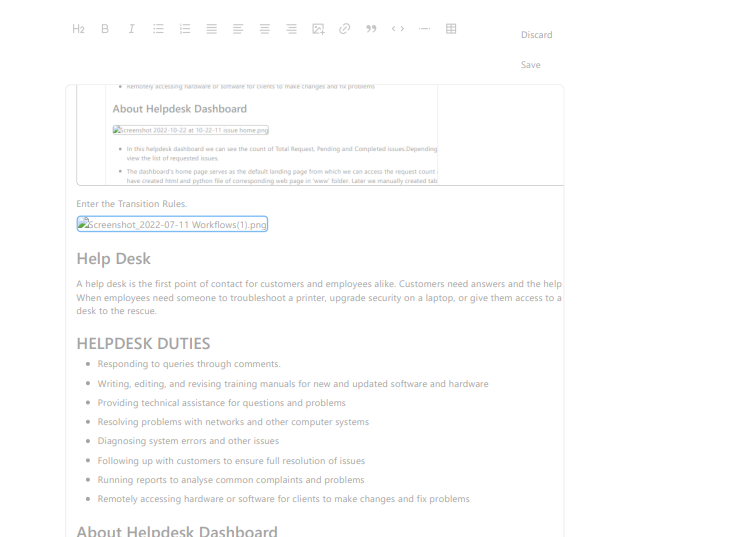Insert an image from toolbar
Image resolution: width=745 pixels, height=537 pixels.
(x=318, y=29)
